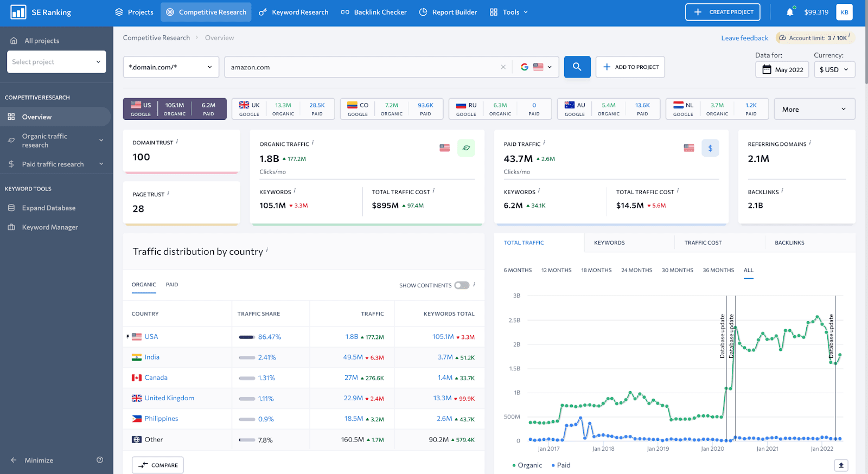The height and width of the screenshot is (474, 868).
Task: Clear the amazon.com search field with X
Action: pos(503,67)
